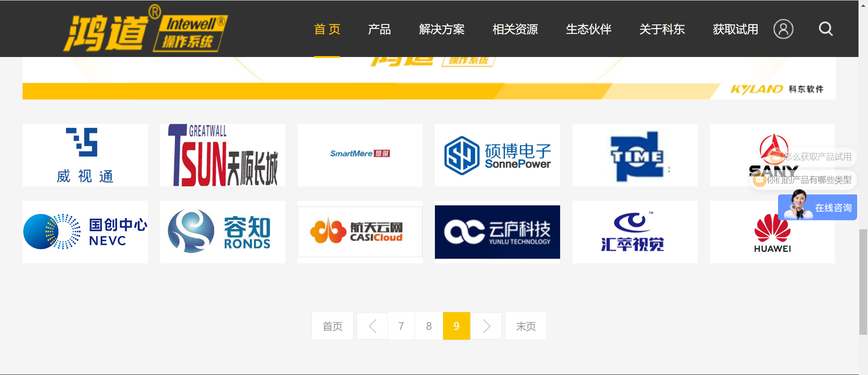Go to previous page arrow

pos(372,326)
